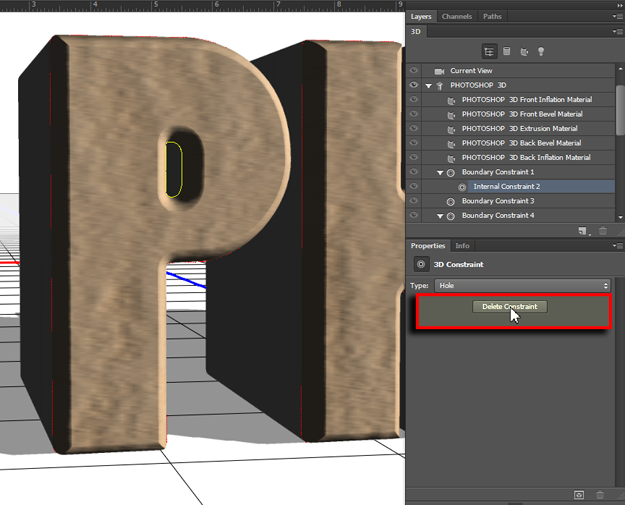625x505 pixels.
Task: Hide the 3D Extrusion Material row
Action: 414,129
